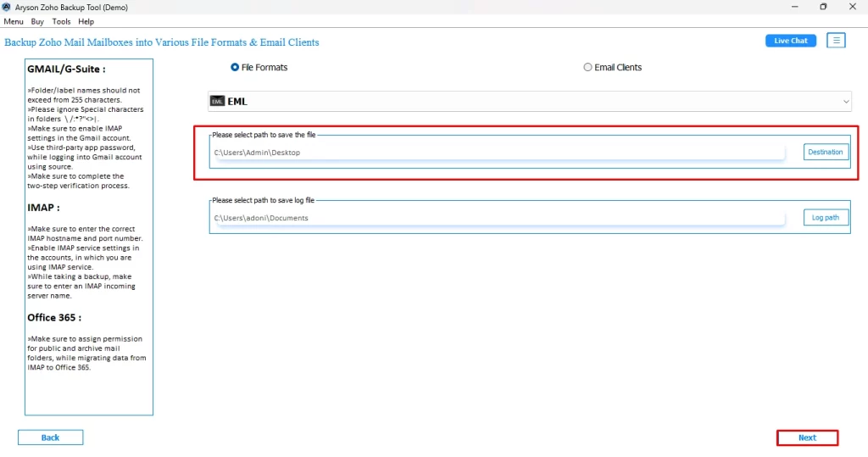Viewport: 868px width, 457px height.
Task: Proceed with the Next button
Action: (x=807, y=437)
